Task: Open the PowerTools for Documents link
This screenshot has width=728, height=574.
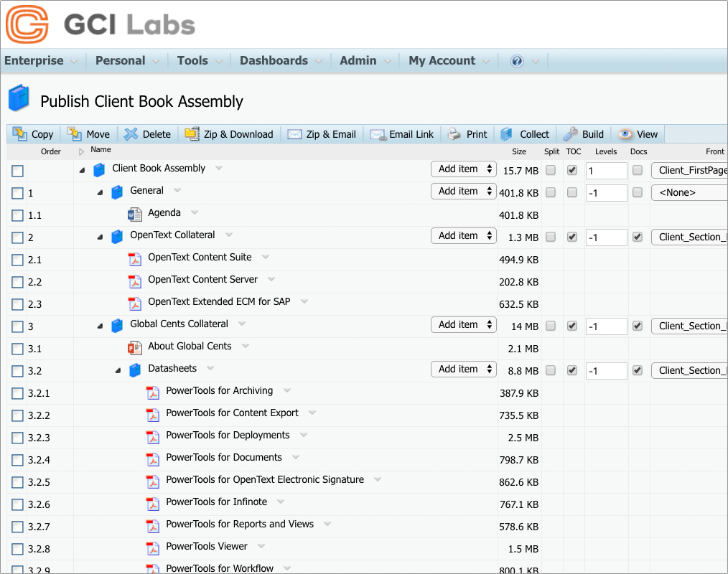Action: (x=224, y=457)
